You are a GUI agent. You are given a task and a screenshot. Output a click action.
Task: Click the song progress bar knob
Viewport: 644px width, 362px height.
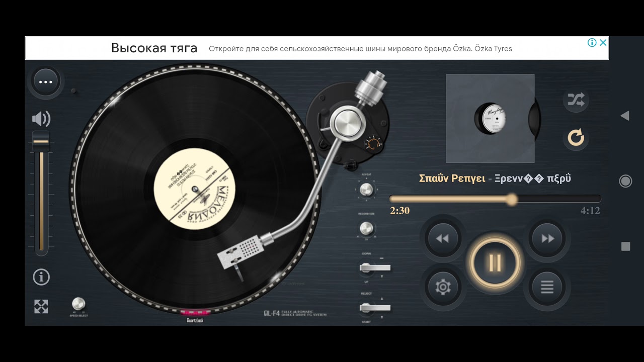click(x=512, y=200)
